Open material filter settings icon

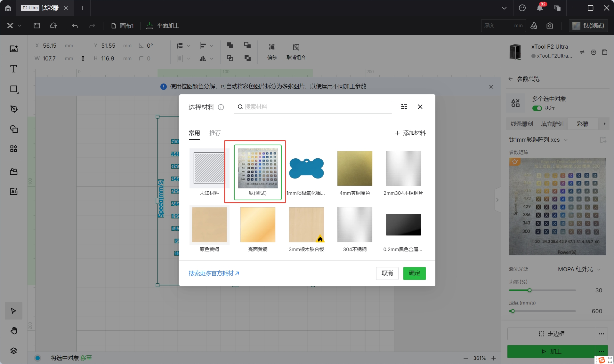404,107
